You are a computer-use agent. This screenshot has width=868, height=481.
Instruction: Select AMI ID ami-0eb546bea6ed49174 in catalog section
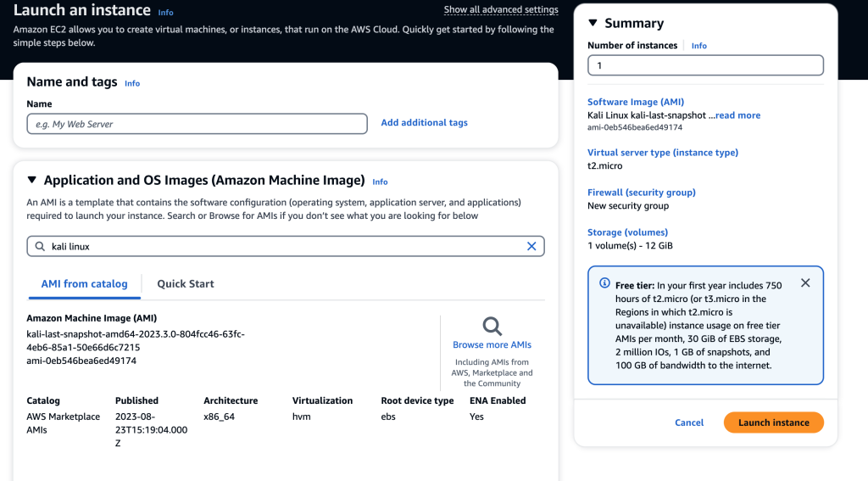click(81, 361)
